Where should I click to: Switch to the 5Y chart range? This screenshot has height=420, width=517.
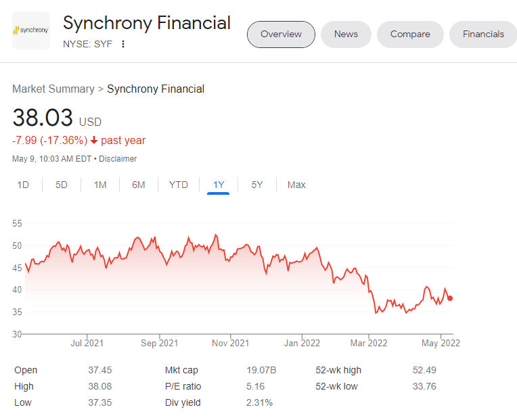(257, 185)
